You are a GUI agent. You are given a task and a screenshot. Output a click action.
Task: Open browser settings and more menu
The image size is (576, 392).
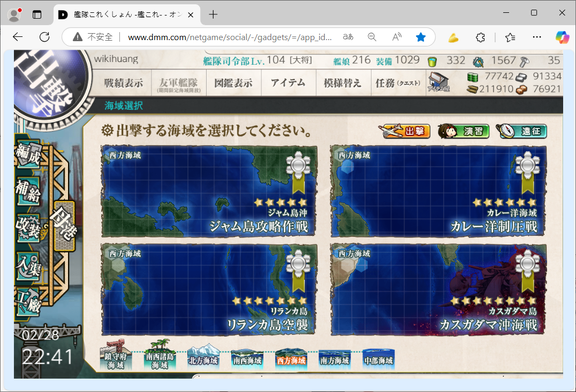coord(537,37)
